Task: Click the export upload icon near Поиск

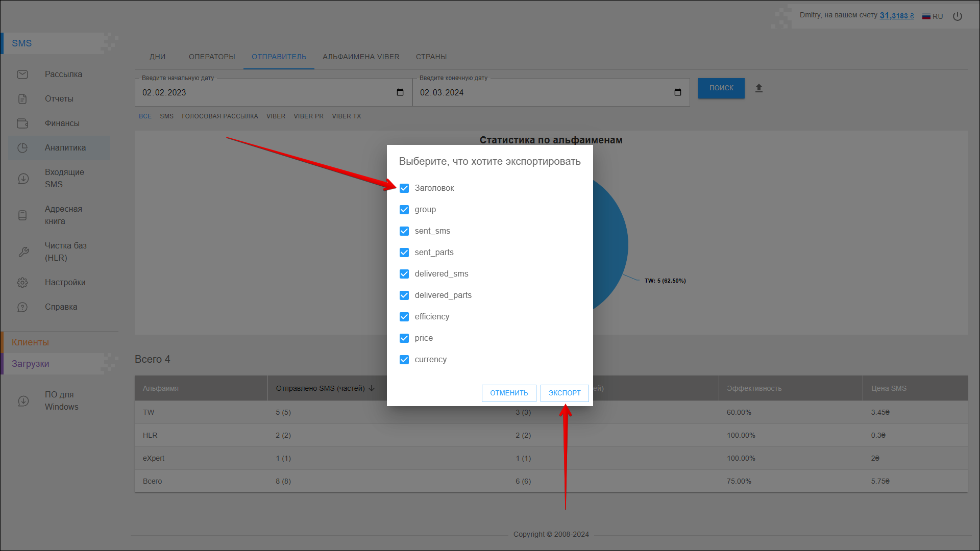Action: tap(759, 88)
